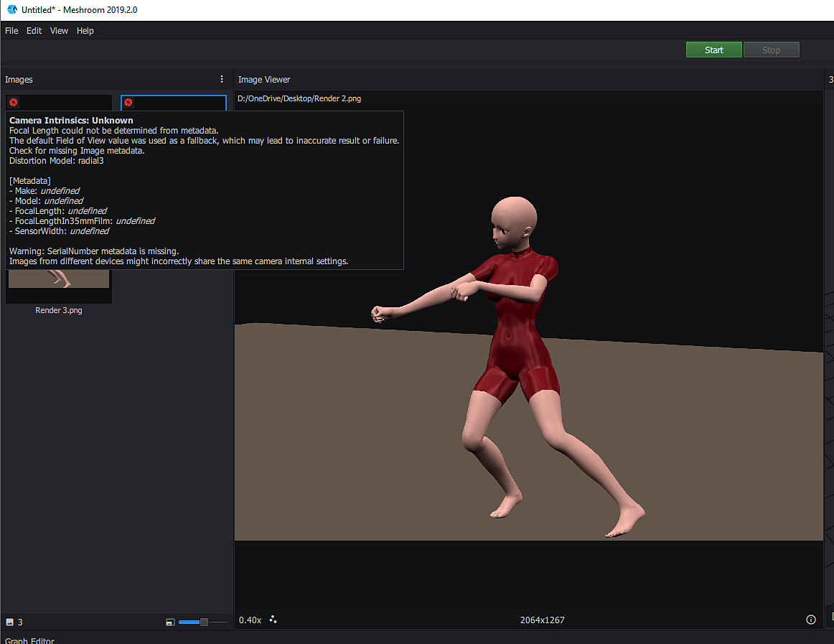The width and height of the screenshot is (834, 644).
Task: Click the Stop button
Action: 771,50
